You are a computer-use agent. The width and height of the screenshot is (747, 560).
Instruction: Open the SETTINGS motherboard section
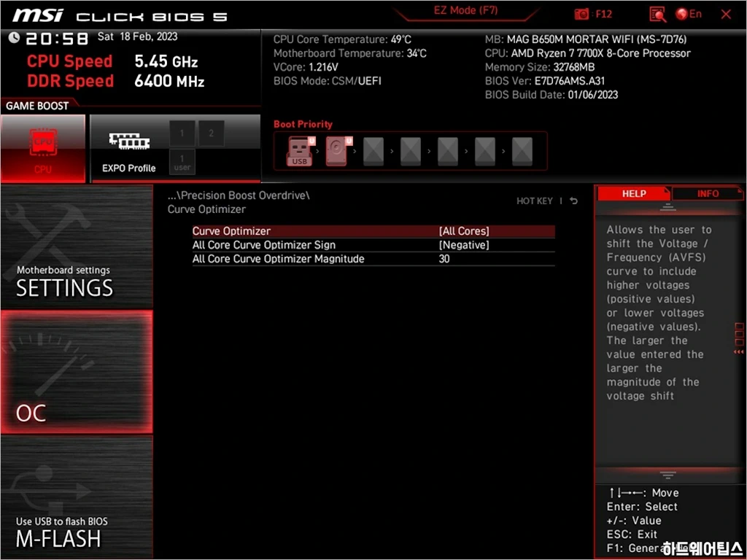coord(77,246)
